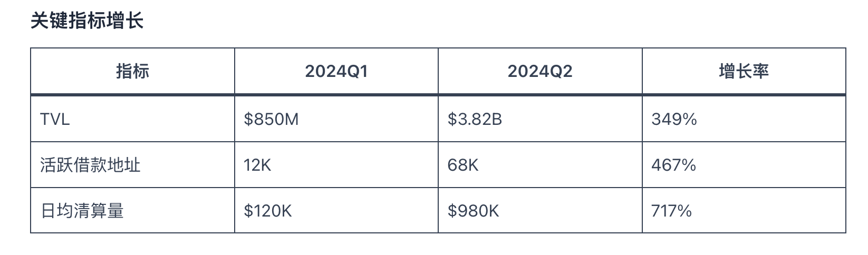Click the word 增长 in the title
This screenshot has height=255, width=868.
[125, 21]
